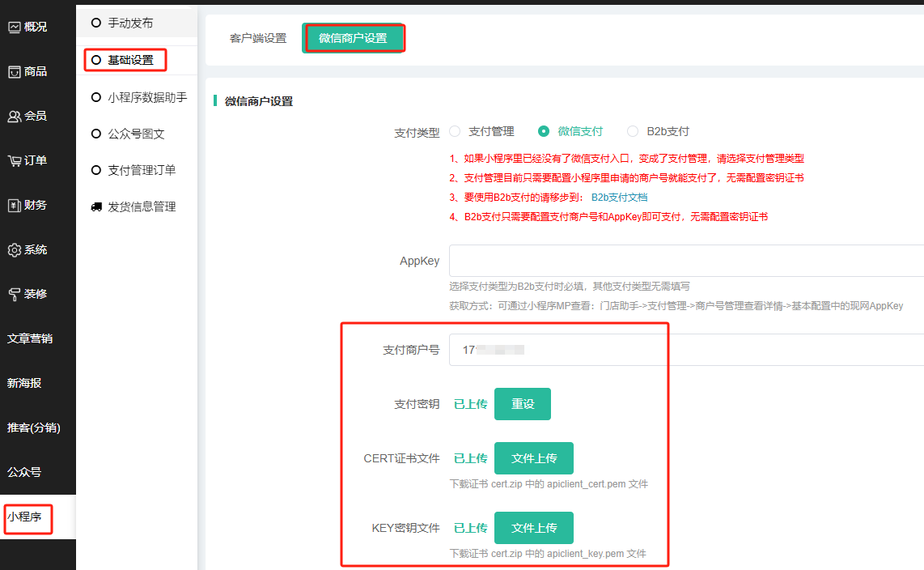Click the 装修 paint roller icon

(15, 294)
